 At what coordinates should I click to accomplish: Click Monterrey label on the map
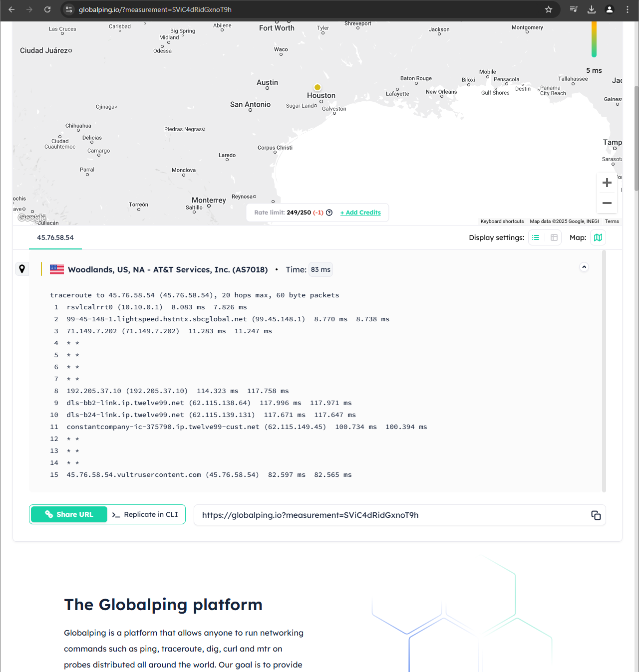click(x=209, y=200)
